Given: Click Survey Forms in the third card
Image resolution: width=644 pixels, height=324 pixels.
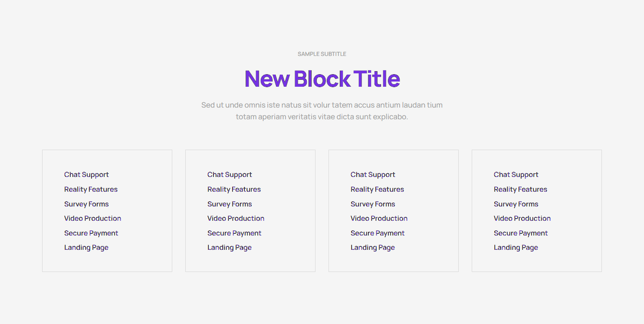Looking at the screenshot, I should [373, 204].
